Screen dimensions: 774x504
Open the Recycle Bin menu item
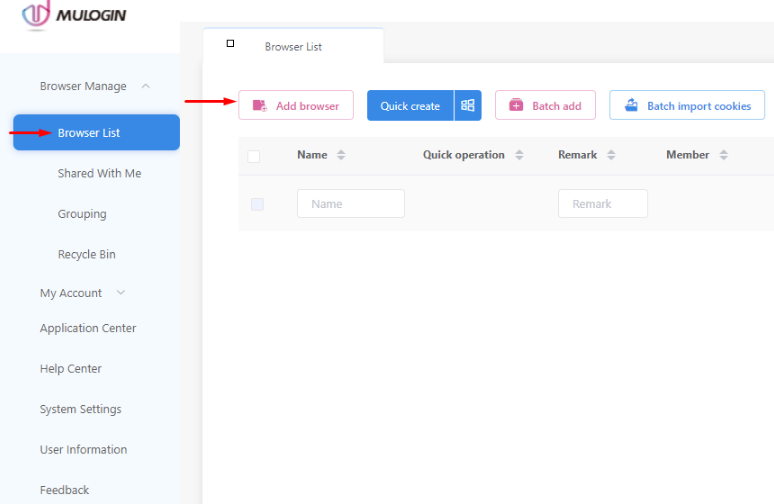point(86,254)
